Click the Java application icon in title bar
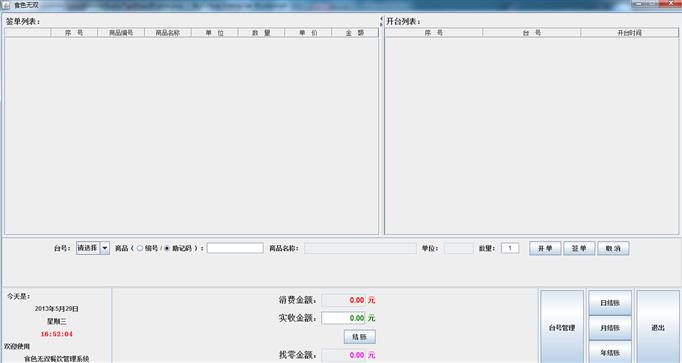Viewport: 682px width, 363px height. [x=6, y=5]
